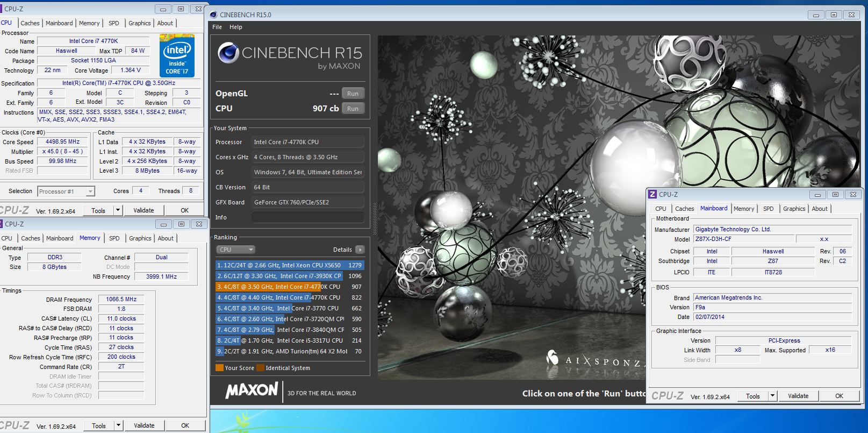The height and width of the screenshot is (433, 868).
Task: Click the Processor field Intel Core i7-4770K CPU
Action: coord(308,142)
